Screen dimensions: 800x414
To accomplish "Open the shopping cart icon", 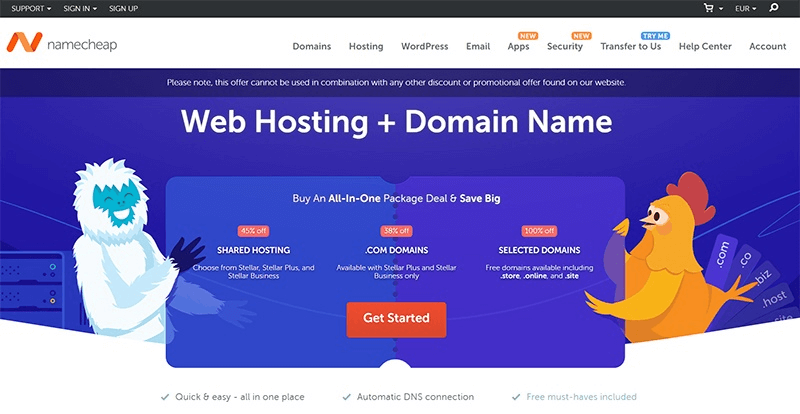I will 708,8.
